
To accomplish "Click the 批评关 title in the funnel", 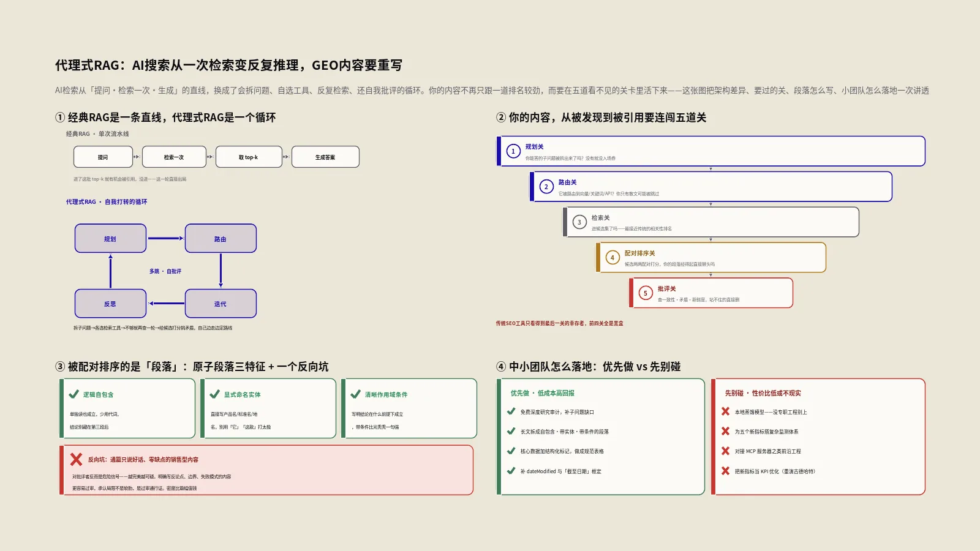I will (666, 289).
